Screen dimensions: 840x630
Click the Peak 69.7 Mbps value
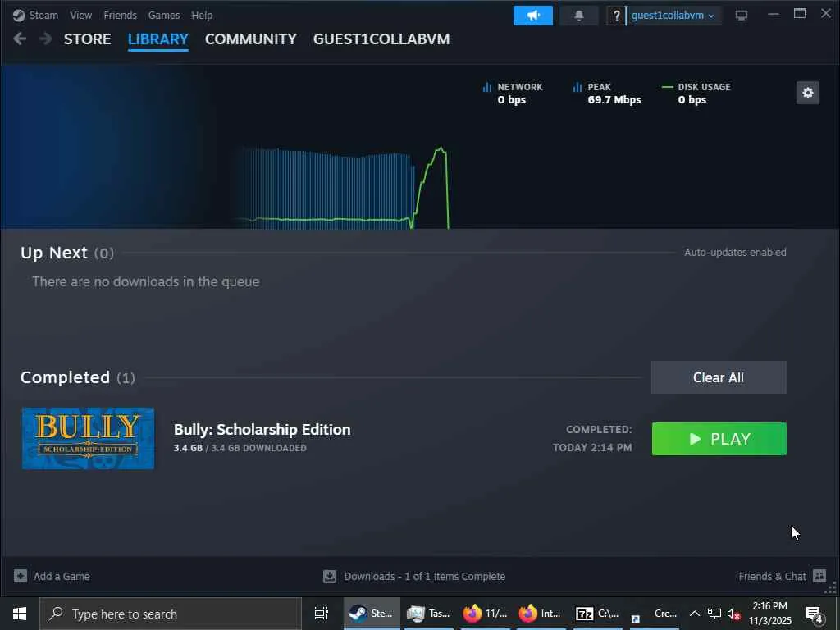pyautogui.click(x=614, y=99)
